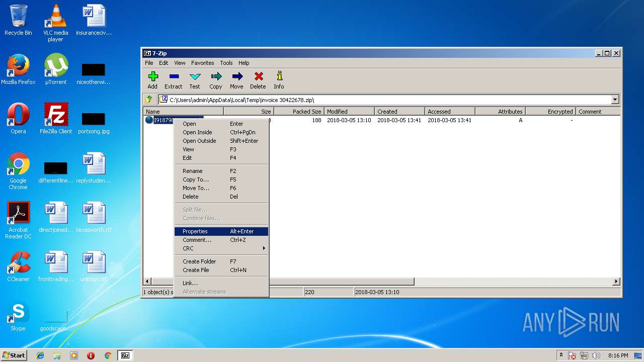Click the taskbar clock showing 8:16 PM
The width and height of the screenshot is (644, 362).
tap(618, 355)
